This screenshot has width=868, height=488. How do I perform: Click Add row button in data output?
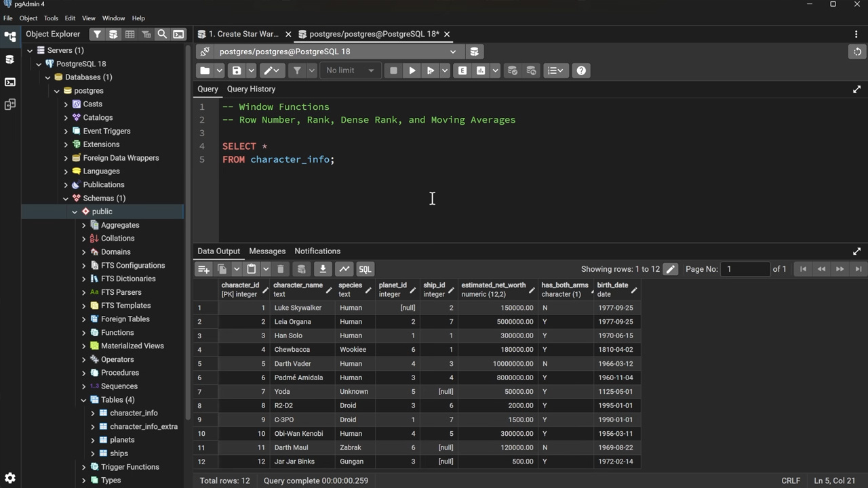pos(203,269)
